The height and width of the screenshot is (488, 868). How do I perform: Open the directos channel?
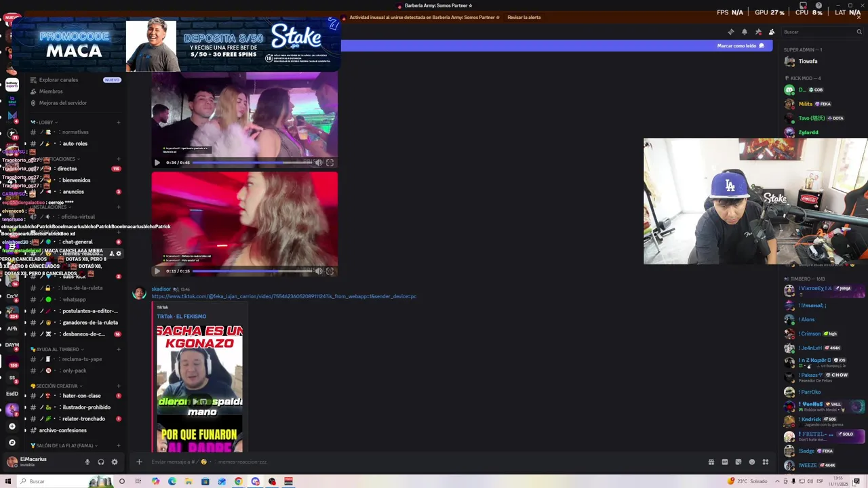(75, 169)
